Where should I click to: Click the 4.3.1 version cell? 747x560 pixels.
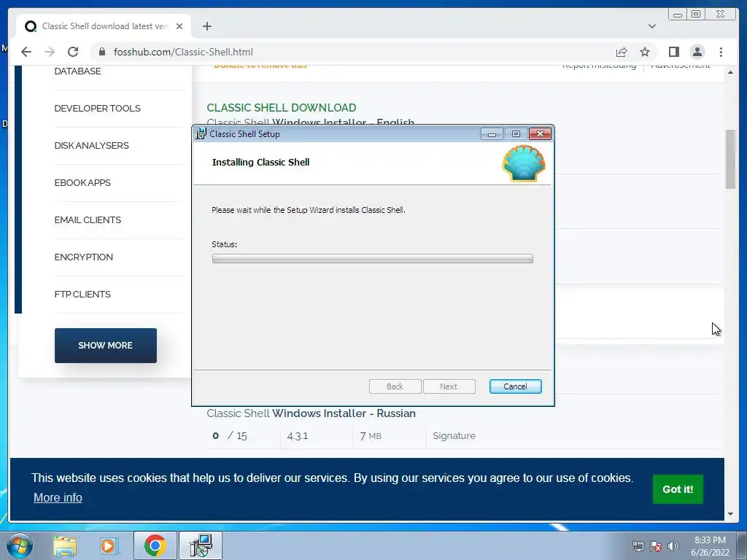298,436
